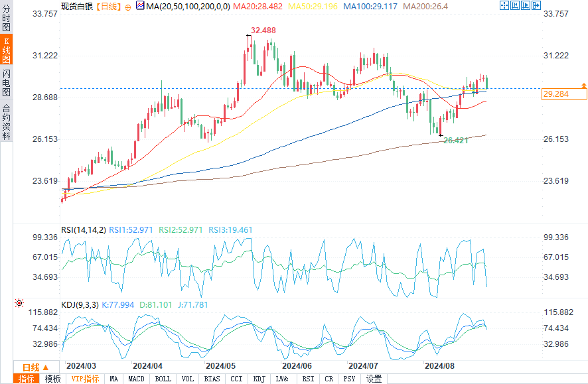Image resolution: width=588 pixels, height=384 pixels.
Task: Click the jump-to-chart-start icon
Action: (515, 5)
